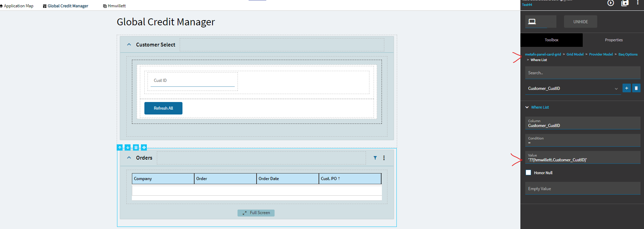Viewport: 644px width, 229px height.
Task: Delete the Orders panel trash icon
Action: 136,147
